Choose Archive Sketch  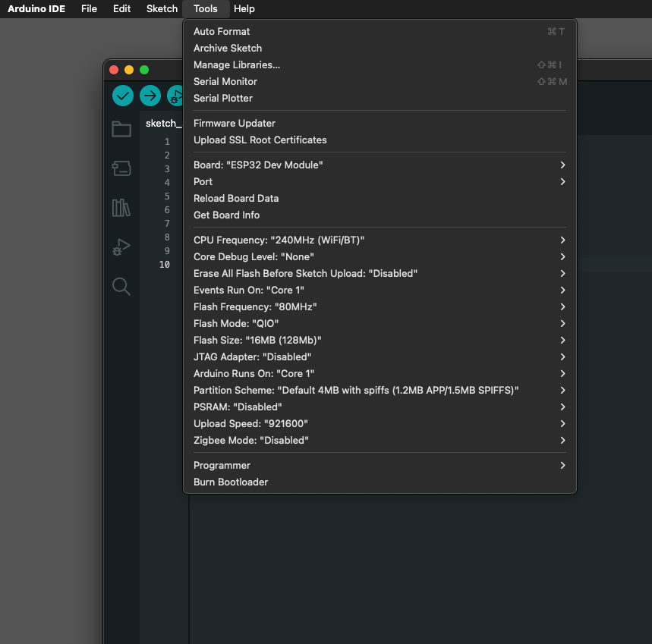pyautogui.click(x=380, y=49)
